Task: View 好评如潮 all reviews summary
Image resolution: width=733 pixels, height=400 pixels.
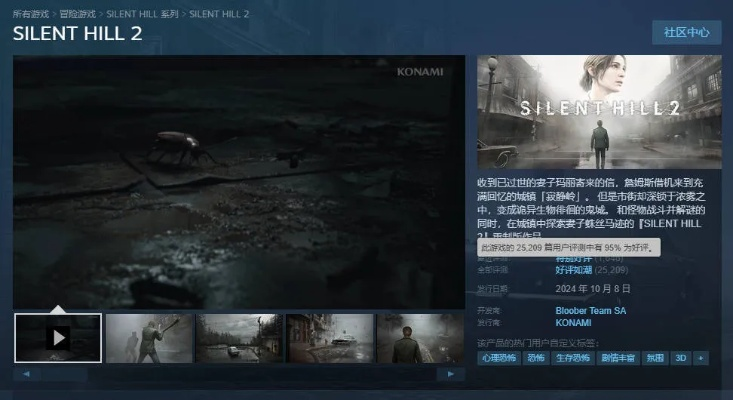Action: click(575, 269)
